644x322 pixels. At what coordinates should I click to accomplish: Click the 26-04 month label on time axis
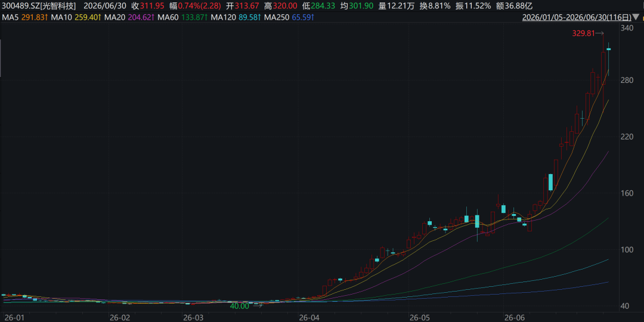pos(309,317)
